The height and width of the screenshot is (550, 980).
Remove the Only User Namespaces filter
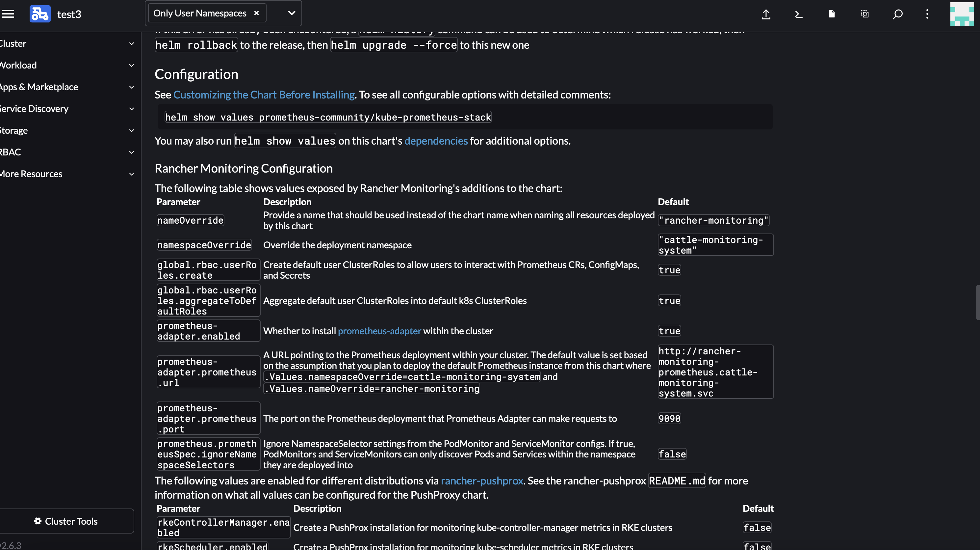[x=256, y=13]
